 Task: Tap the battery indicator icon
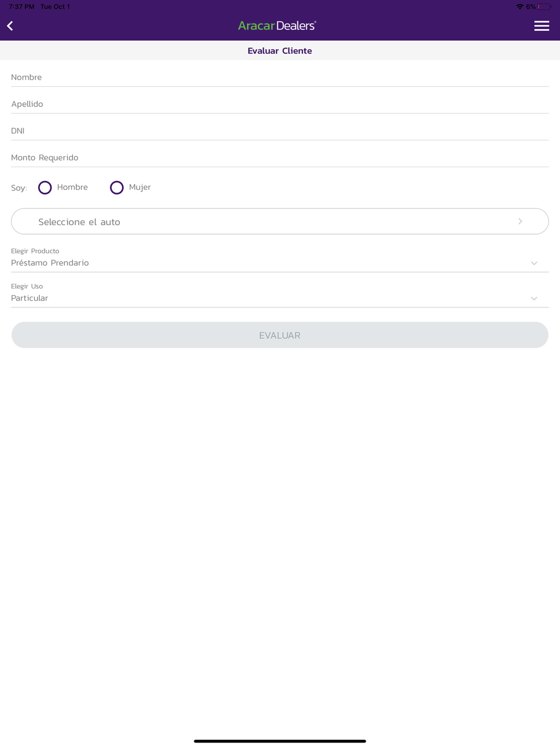click(544, 7)
